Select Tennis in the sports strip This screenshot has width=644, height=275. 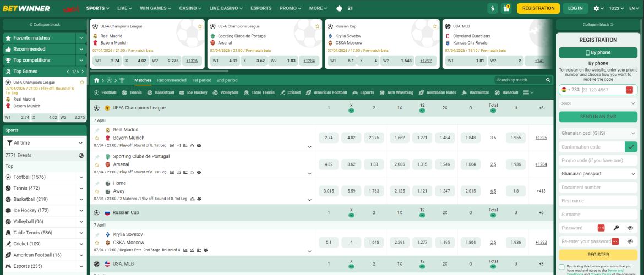(132, 93)
